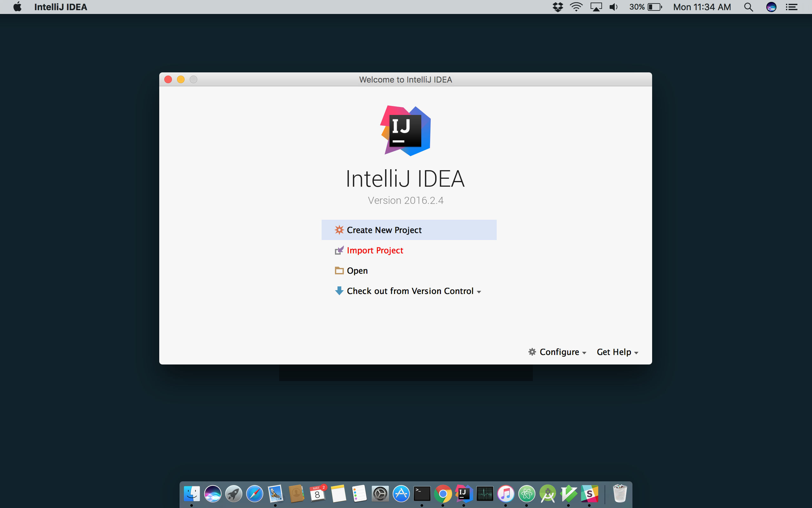
Task: Click the Dropbox menu bar icon
Action: (557, 7)
